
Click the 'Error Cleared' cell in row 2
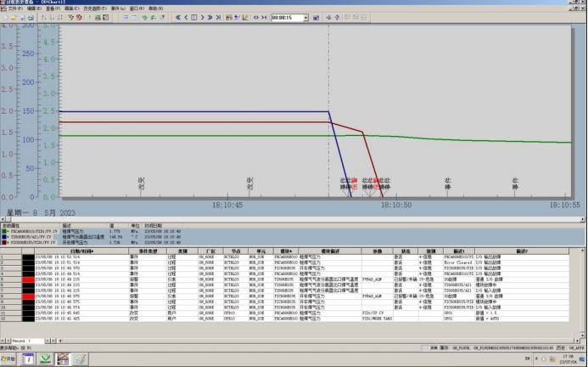[457, 263]
